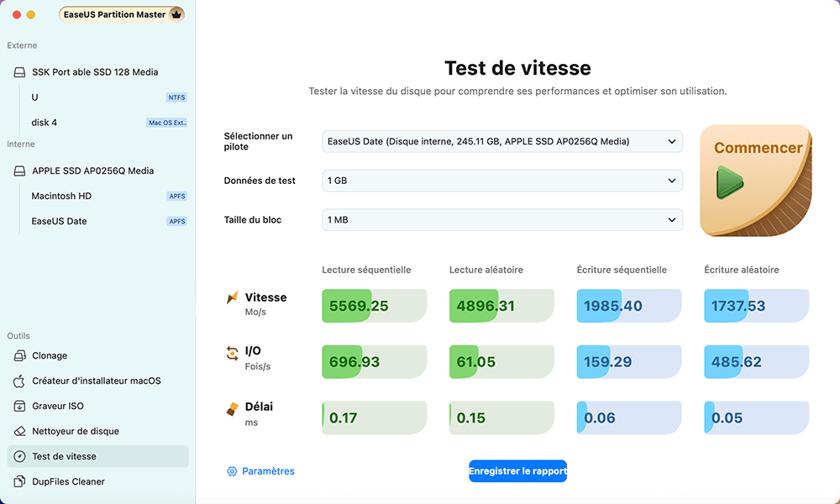
Task: Click the eraser icon for Nettoyeur de disque
Action: (x=19, y=431)
